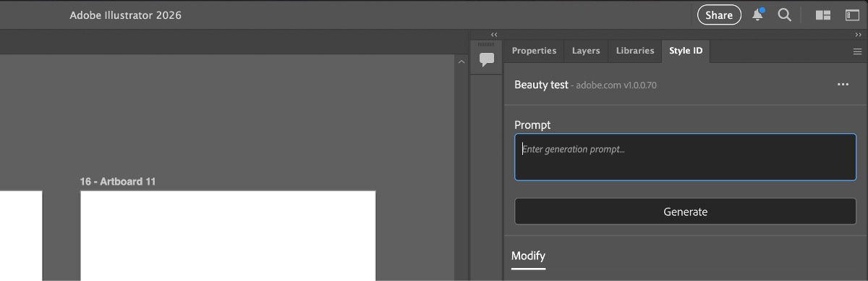Image resolution: width=868 pixels, height=281 pixels.
Task: Click the canvas scrollbar up arrow
Action: [x=461, y=62]
